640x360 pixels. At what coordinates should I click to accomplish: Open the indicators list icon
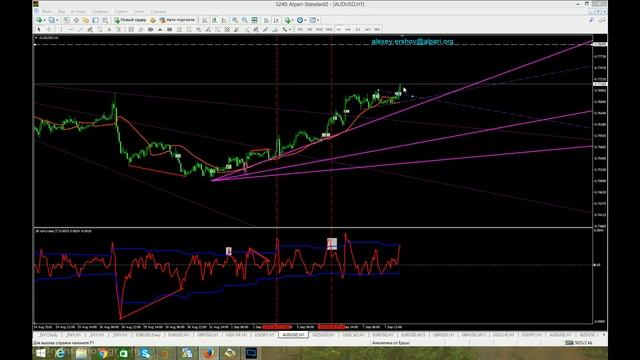pos(287,20)
